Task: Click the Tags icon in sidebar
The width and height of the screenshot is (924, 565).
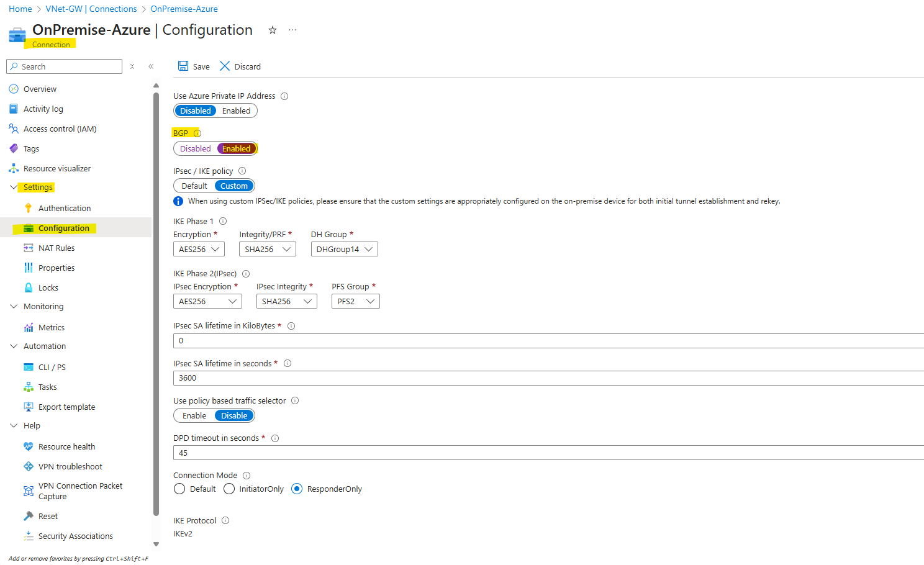Action: (x=14, y=148)
